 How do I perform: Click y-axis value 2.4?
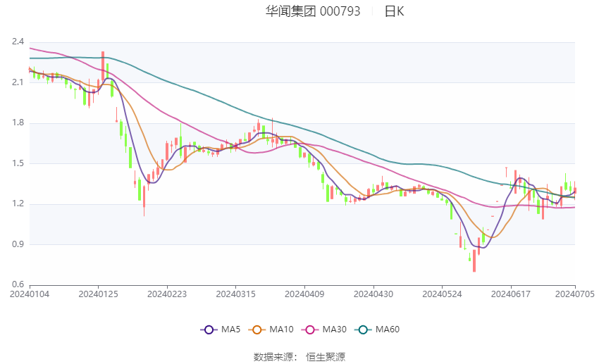18,42
